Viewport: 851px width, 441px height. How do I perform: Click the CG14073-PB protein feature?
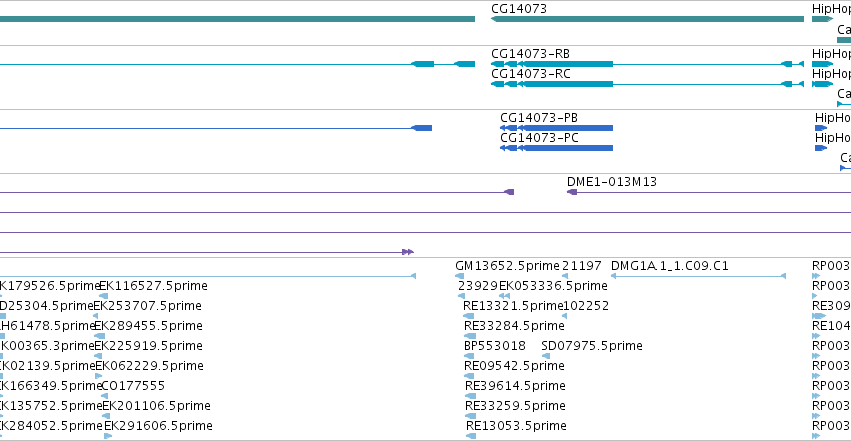pyautogui.click(x=556, y=128)
